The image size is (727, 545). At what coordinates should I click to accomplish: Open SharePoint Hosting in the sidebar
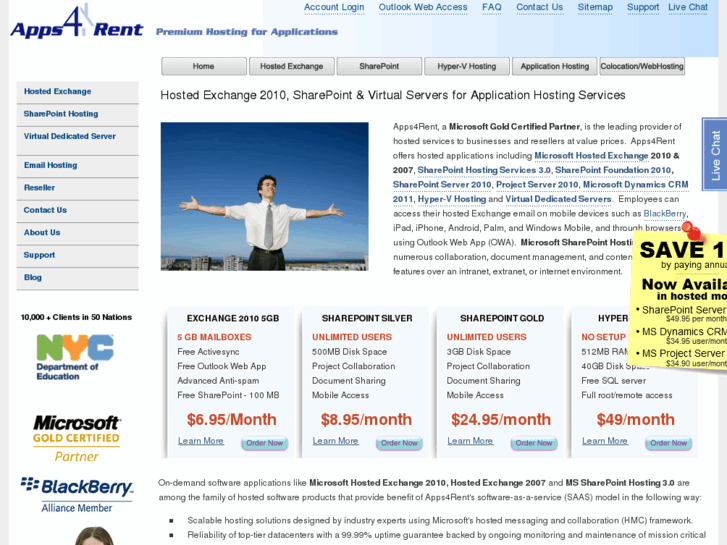click(77, 114)
